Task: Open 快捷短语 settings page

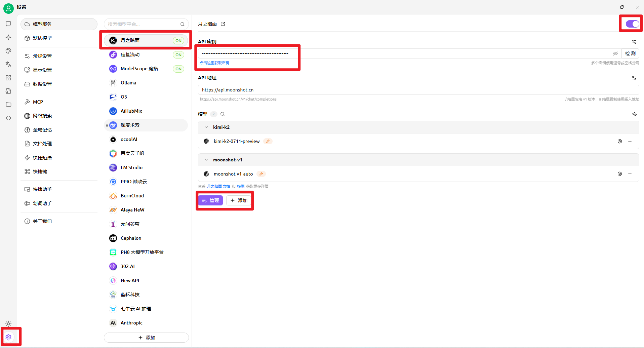Action: [x=59, y=158]
